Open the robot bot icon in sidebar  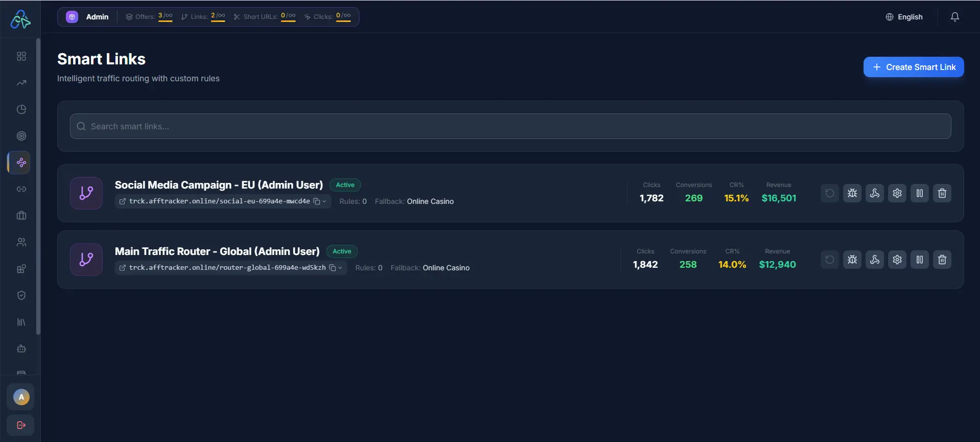pos(21,348)
